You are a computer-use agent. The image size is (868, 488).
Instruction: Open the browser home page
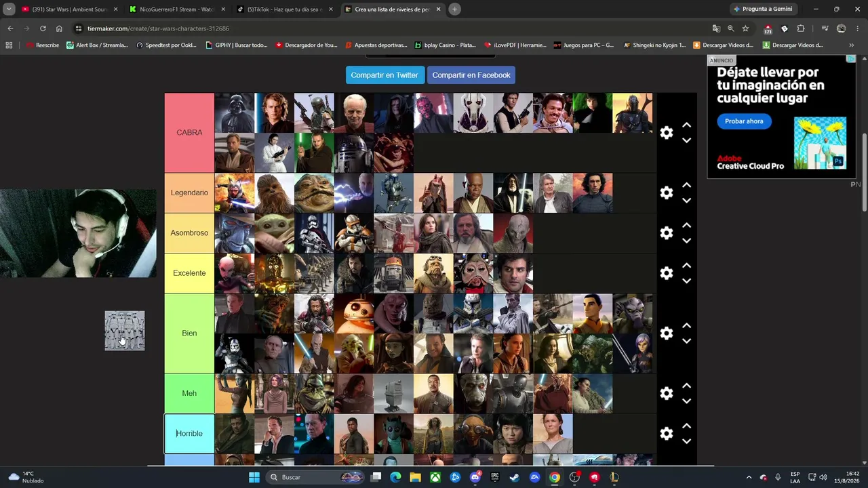pyautogui.click(x=59, y=28)
